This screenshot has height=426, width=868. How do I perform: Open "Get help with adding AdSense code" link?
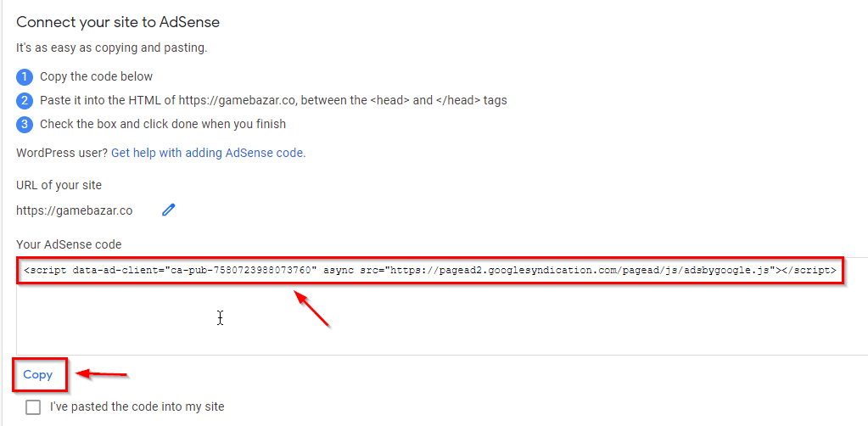point(208,154)
